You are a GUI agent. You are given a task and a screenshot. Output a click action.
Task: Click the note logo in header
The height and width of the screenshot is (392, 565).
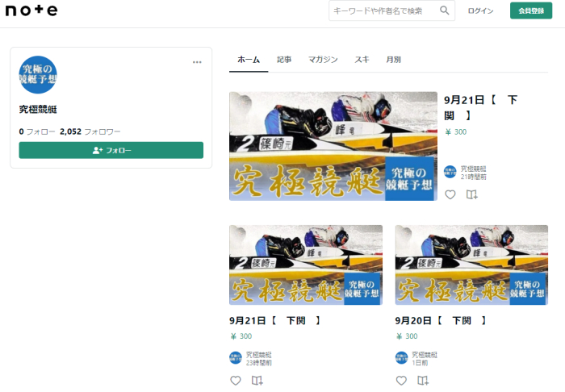pyautogui.click(x=31, y=10)
